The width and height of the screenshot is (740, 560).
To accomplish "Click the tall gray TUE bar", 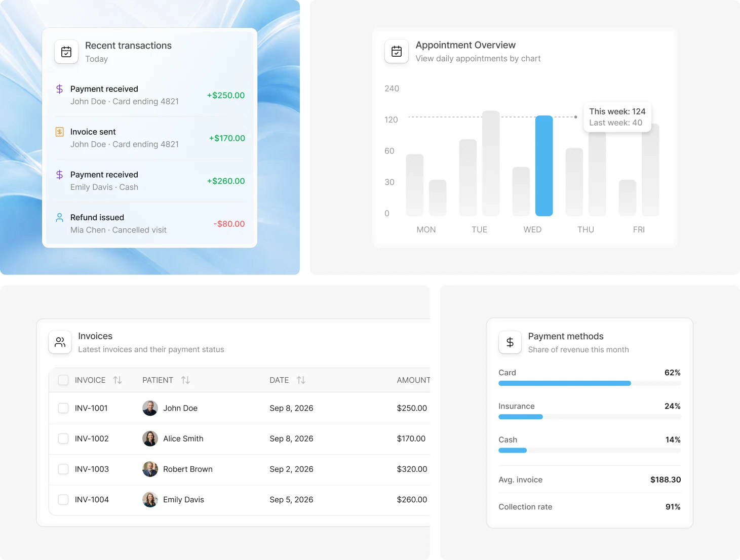I will [491, 164].
